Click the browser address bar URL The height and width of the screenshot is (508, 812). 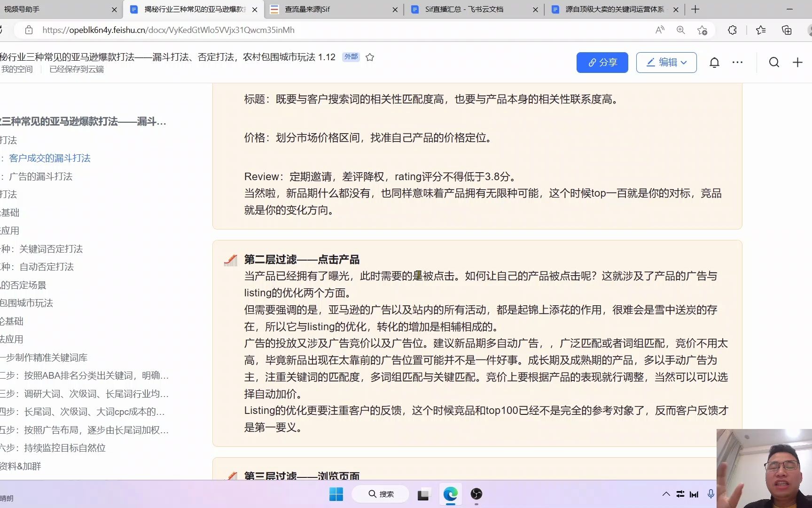(168, 30)
